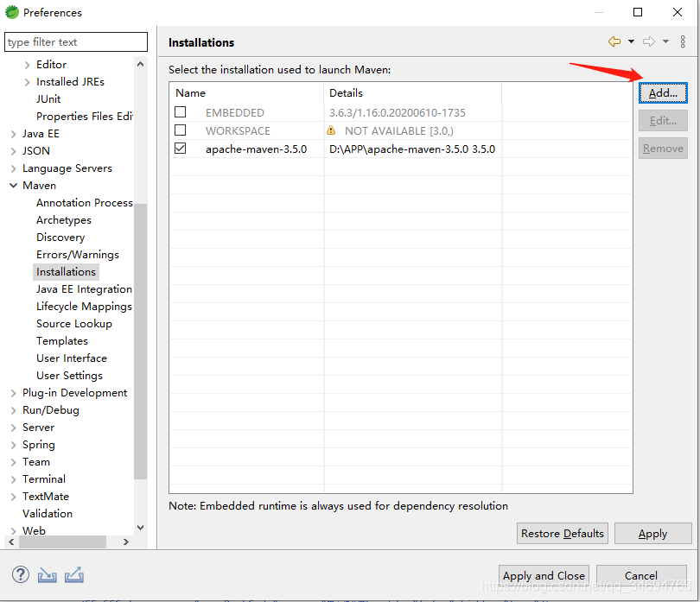Click the Edit... button
Image resolution: width=700 pixels, height=602 pixels.
tap(663, 121)
